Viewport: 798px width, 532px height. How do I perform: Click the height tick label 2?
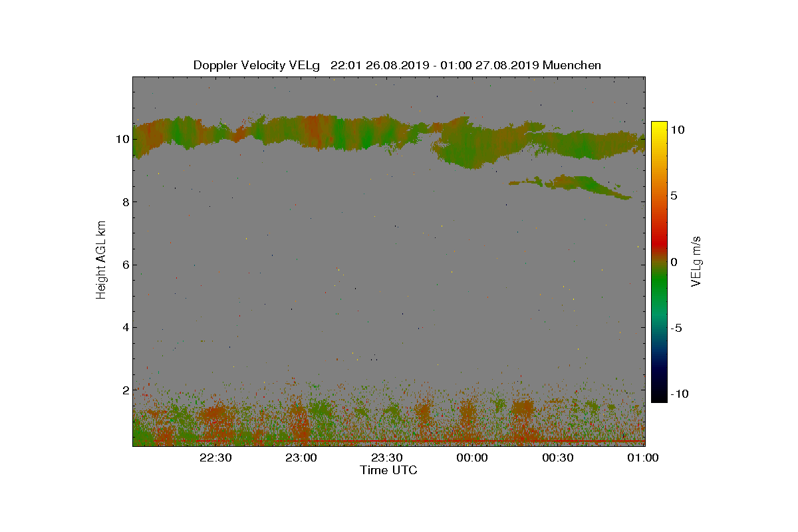125,390
